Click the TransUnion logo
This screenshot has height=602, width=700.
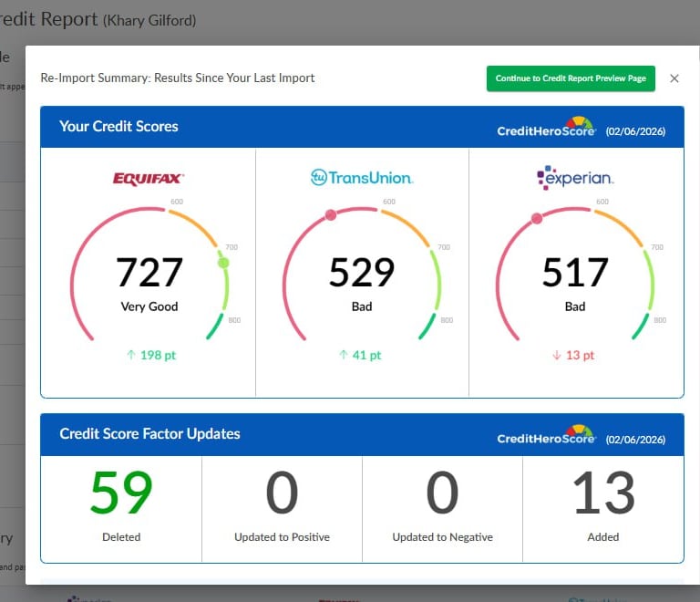tap(362, 177)
